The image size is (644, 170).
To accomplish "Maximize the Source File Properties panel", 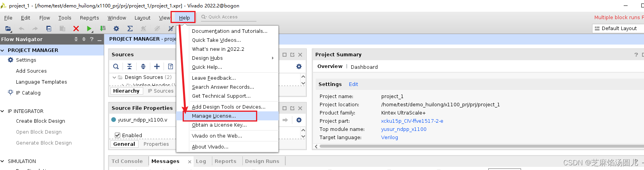I will pos(285,108).
